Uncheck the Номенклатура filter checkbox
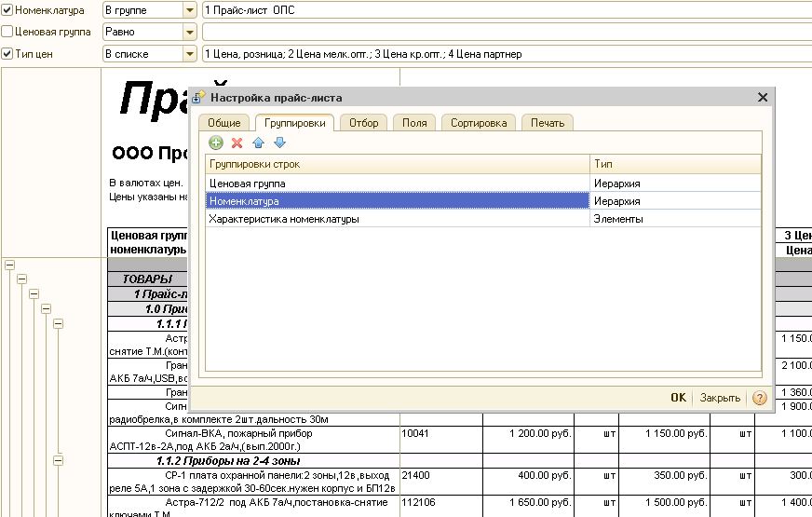 click(x=7, y=10)
